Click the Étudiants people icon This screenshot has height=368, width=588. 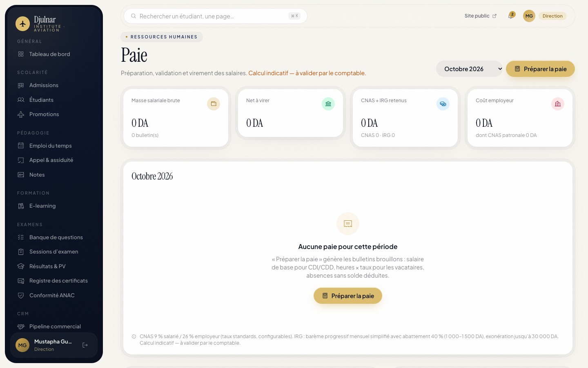point(21,100)
